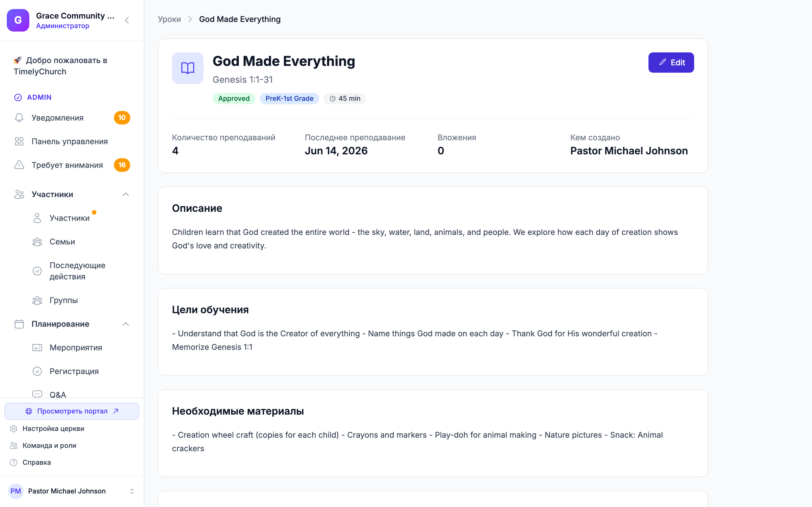The height and width of the screenshot is (507, 812).
Task: Click the Мероприятия ticket icon
Action: click(x=37, y=348)
